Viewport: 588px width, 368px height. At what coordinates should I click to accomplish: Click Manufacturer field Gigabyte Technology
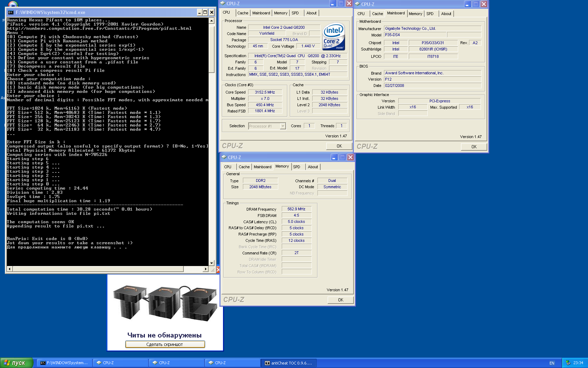click(433, 28)
